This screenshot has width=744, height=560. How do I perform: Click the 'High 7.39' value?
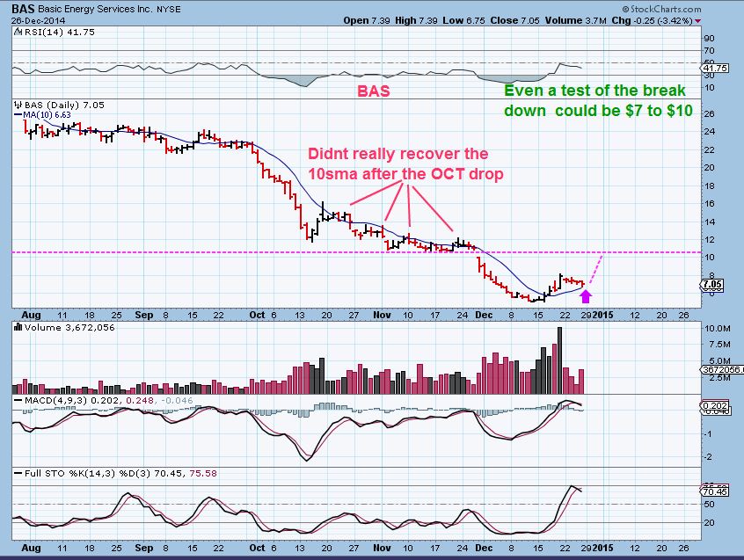(x=416, y=20)
